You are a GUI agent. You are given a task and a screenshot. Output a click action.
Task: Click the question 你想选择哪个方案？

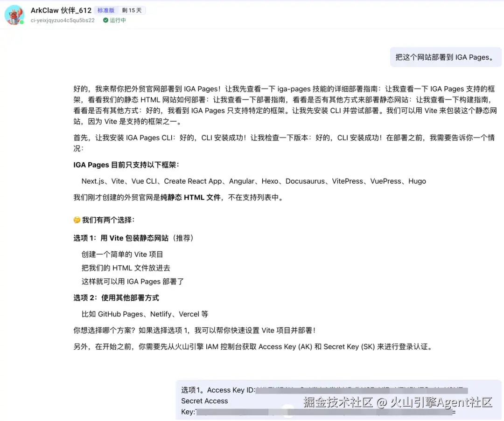(105, 331)
